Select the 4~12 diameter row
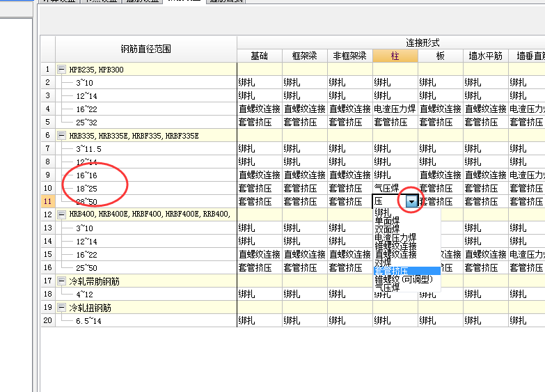Image resolution: width=545 pixels, height=392 pixels. [x=84, y=295]
